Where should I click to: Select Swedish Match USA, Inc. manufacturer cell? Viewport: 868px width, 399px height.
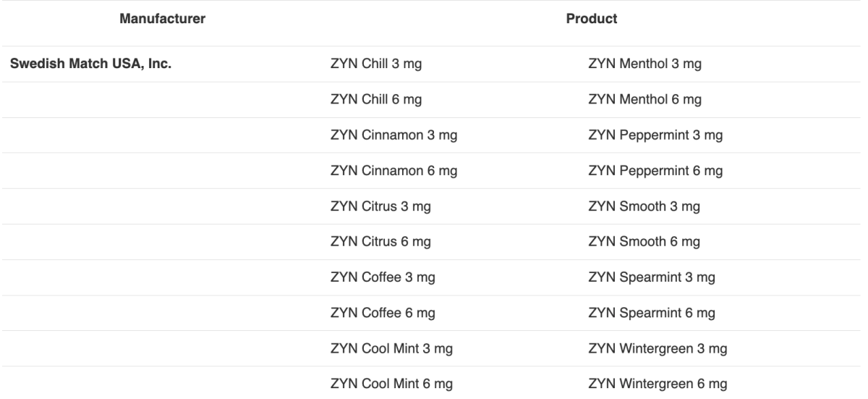(x=90, y=64)
